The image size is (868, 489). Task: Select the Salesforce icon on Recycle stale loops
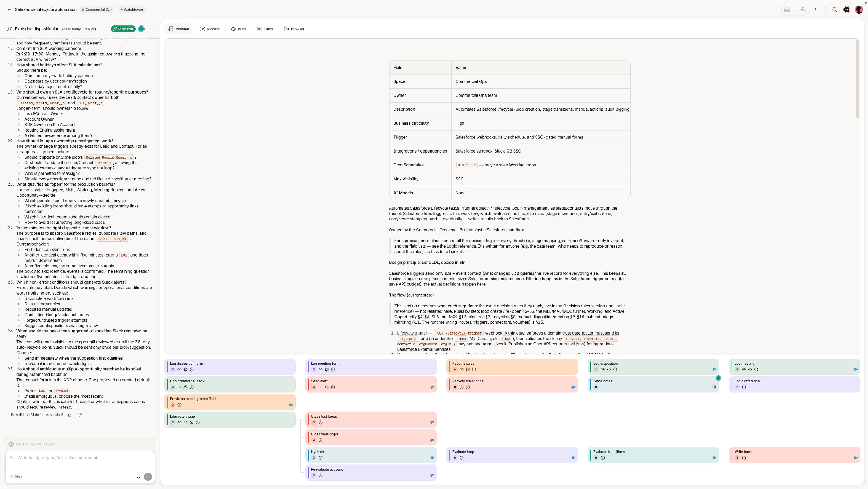[x=573, y=387]
